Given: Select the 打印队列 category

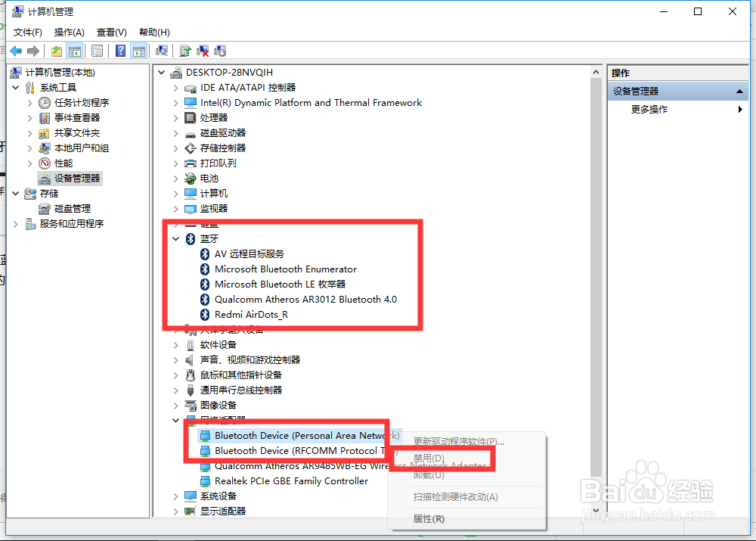Looking at the screenshot, I should coord(218,163).
